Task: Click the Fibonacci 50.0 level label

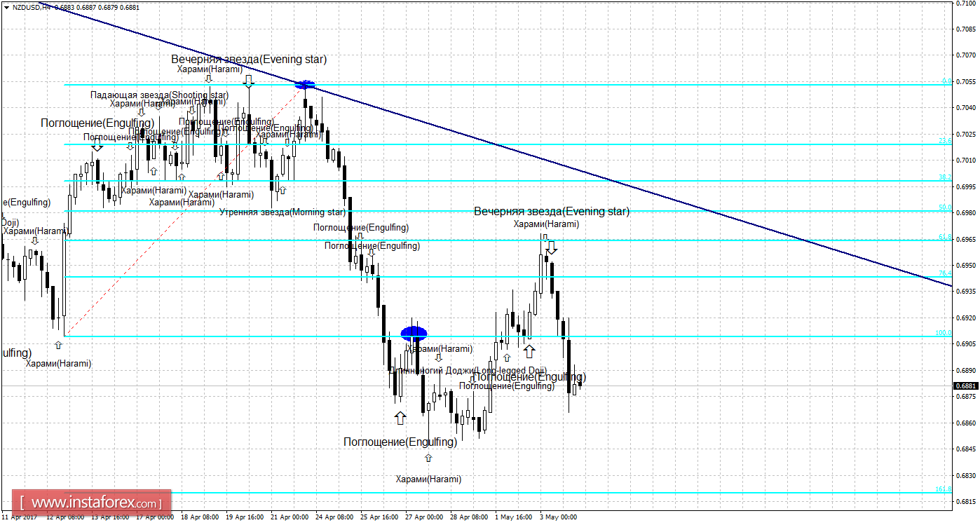Action: point(945,207)
